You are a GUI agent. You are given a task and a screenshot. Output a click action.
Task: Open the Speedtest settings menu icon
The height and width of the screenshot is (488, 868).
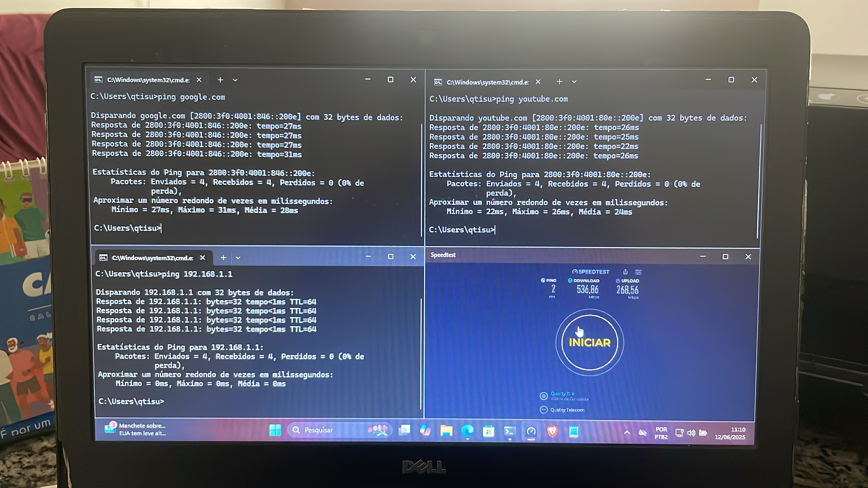(639, 272)
